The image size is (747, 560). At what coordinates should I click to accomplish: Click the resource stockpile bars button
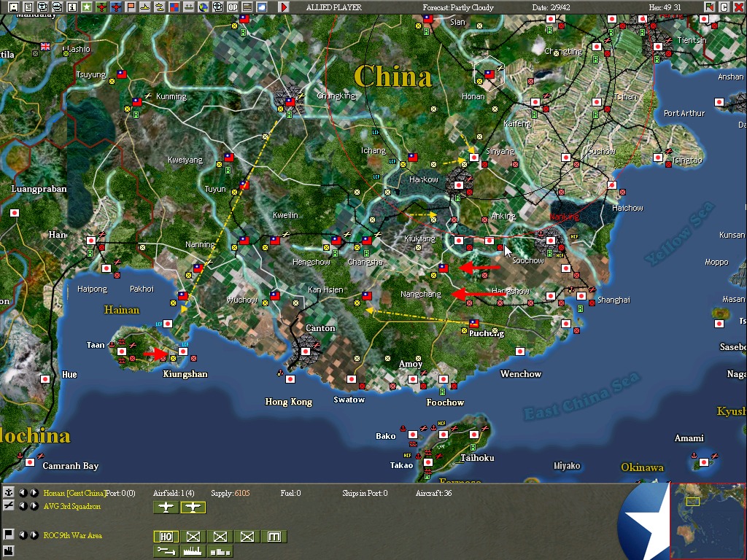coord(220,551)
